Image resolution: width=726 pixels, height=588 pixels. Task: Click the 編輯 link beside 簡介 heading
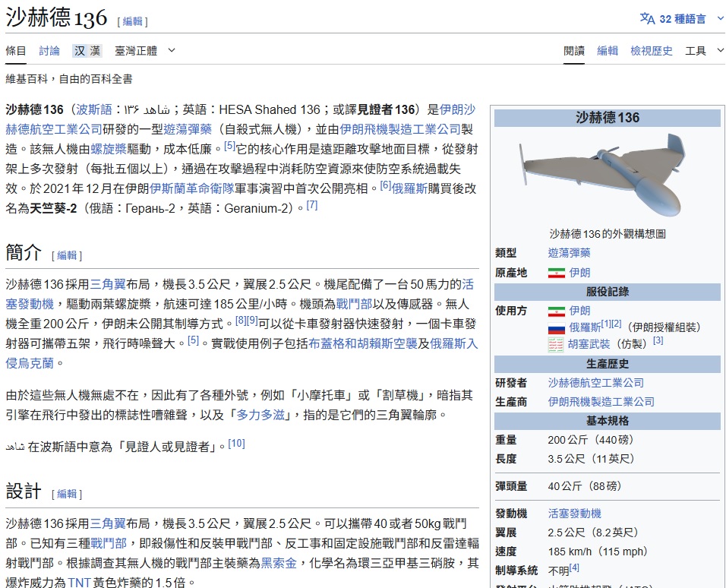[x=67, y=255]
